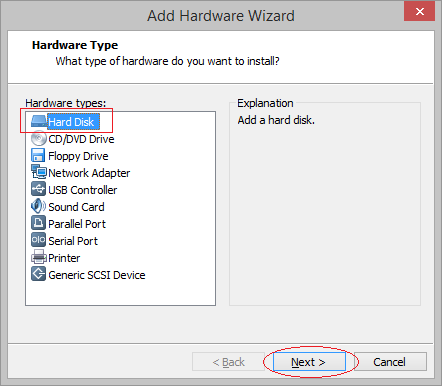Viewport: 442px width, 386px height.
Task: Go to previous step with Back
Action: coord(228,362)
